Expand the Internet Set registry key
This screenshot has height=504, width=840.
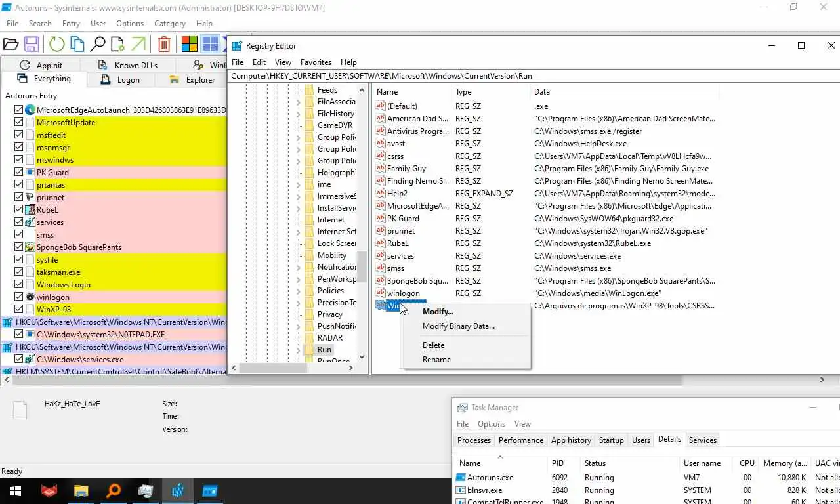[x=299, y=232]
